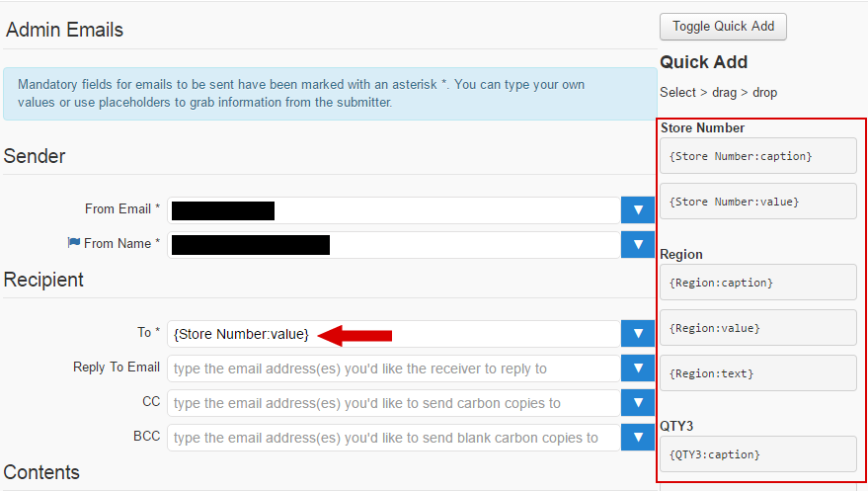
Task: Focus the From Name input field
Action: (x=394, y=245)
